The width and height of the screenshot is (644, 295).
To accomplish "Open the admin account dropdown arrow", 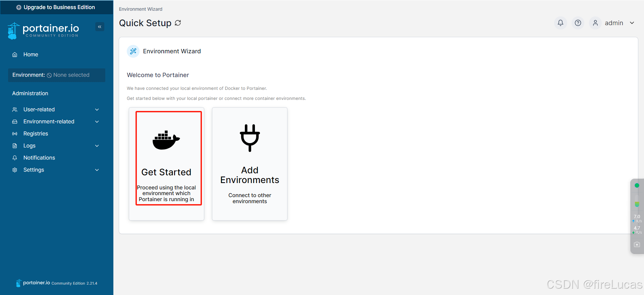I will pos(632,23).
